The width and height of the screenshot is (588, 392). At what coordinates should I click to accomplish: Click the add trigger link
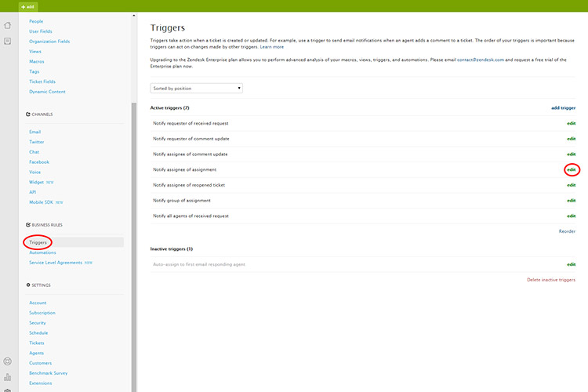coord(563,107)
